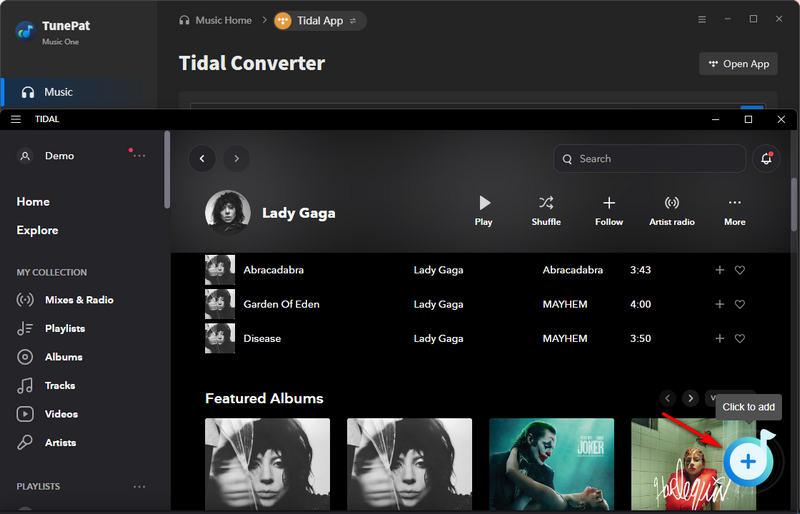Expand the Playlists section options dots

(x=140, y=487)
